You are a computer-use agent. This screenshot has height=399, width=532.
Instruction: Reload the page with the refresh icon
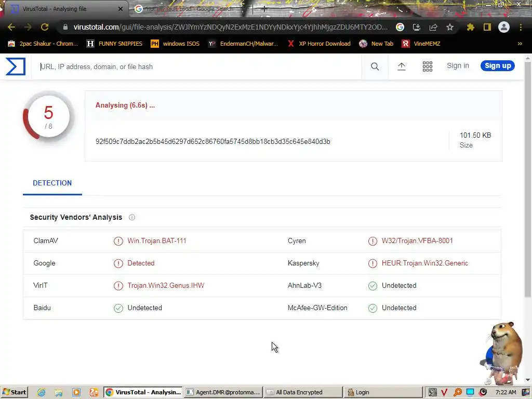(x=45, y=27)
